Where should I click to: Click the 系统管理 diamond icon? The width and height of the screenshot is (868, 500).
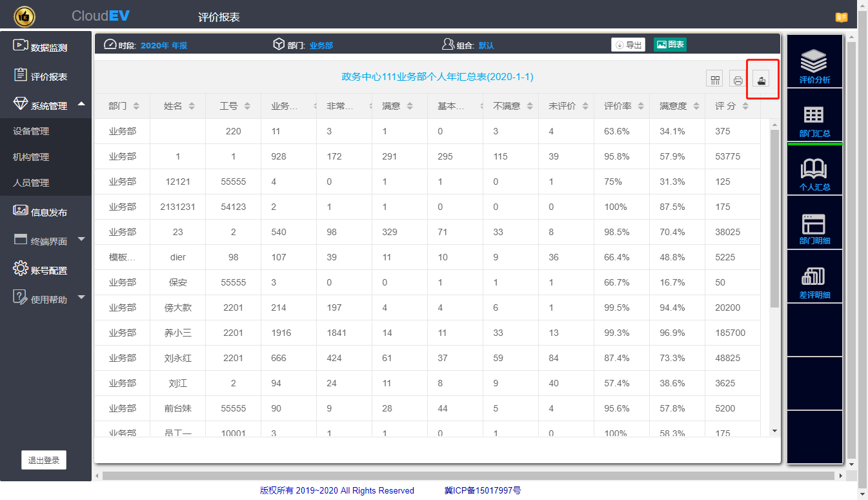click(x=21, y=105)
